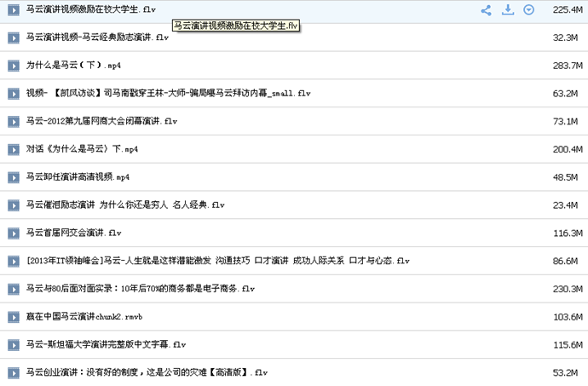
Task: Click the 53.2M size value
Action: pos(565,372)
